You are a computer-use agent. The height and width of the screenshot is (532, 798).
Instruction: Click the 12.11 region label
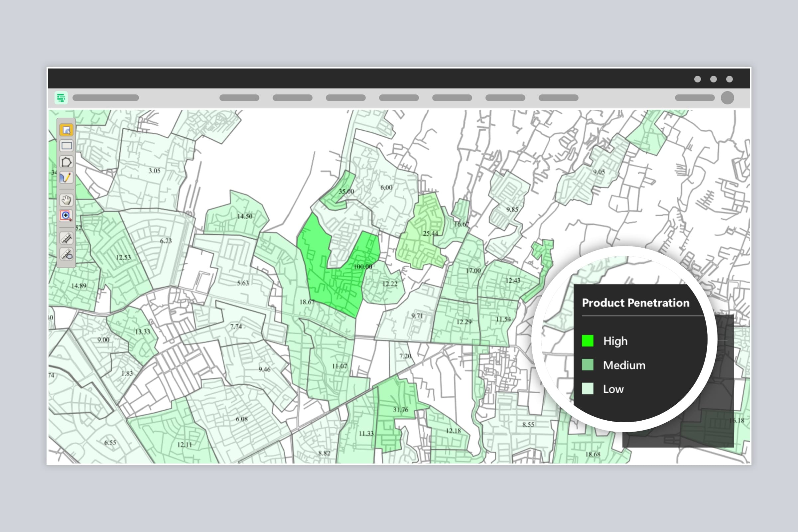(185, 445)
